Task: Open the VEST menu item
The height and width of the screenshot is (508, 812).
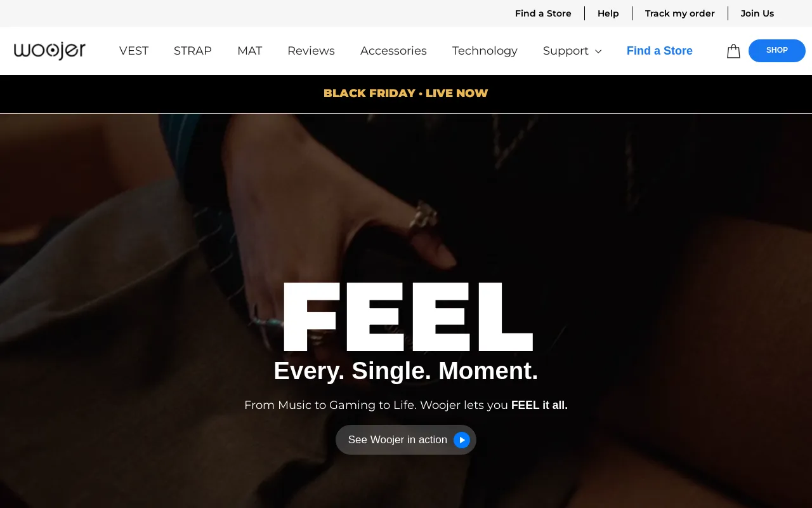Action: point(134,51)
